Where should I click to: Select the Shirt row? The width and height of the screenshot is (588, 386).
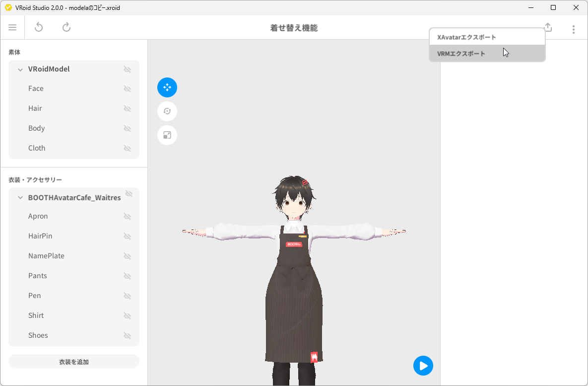click(74, 316)
